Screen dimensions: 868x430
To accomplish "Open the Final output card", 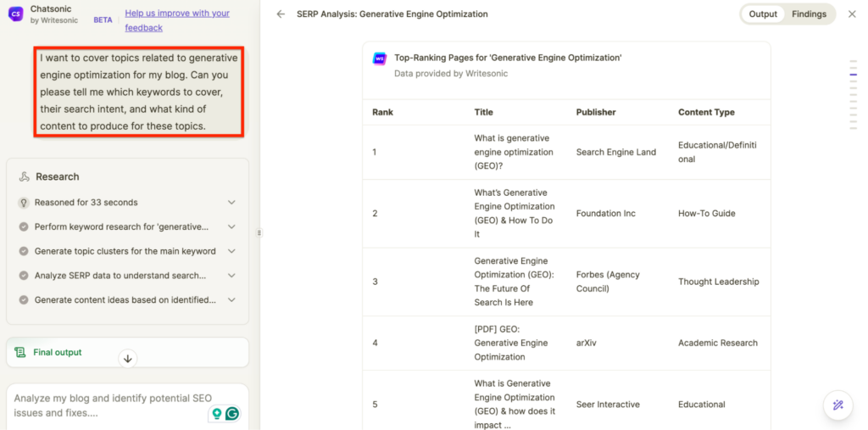I will 127,353.
